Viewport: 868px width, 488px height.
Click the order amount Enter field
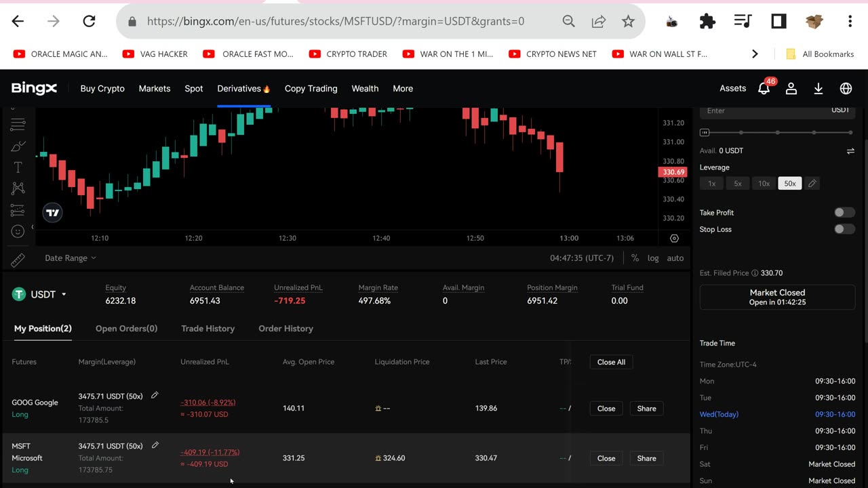point(777,112)
